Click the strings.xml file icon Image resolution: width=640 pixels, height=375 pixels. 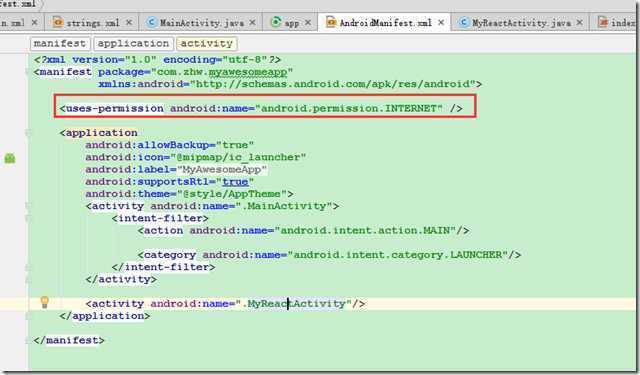(x=58, y=22)
